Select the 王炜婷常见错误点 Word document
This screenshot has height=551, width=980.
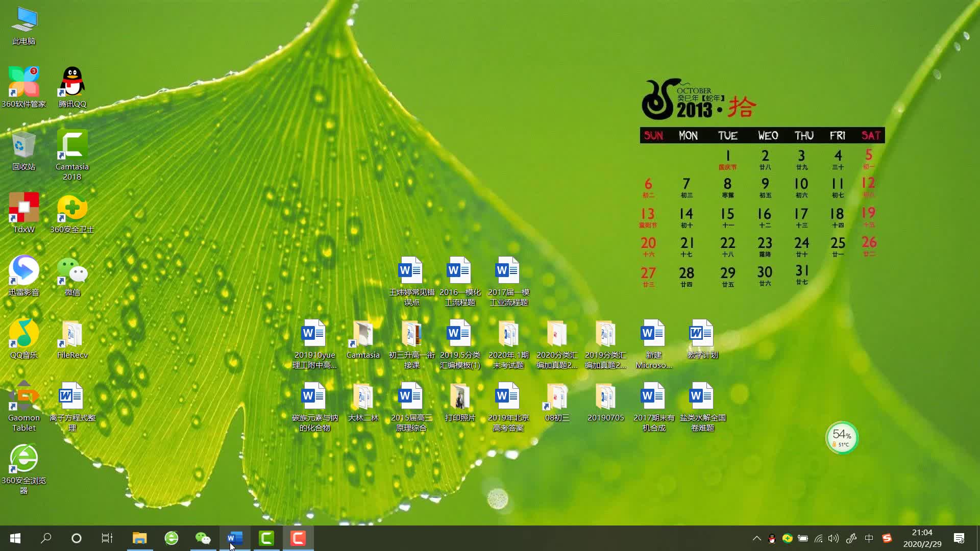coord(412,281)
